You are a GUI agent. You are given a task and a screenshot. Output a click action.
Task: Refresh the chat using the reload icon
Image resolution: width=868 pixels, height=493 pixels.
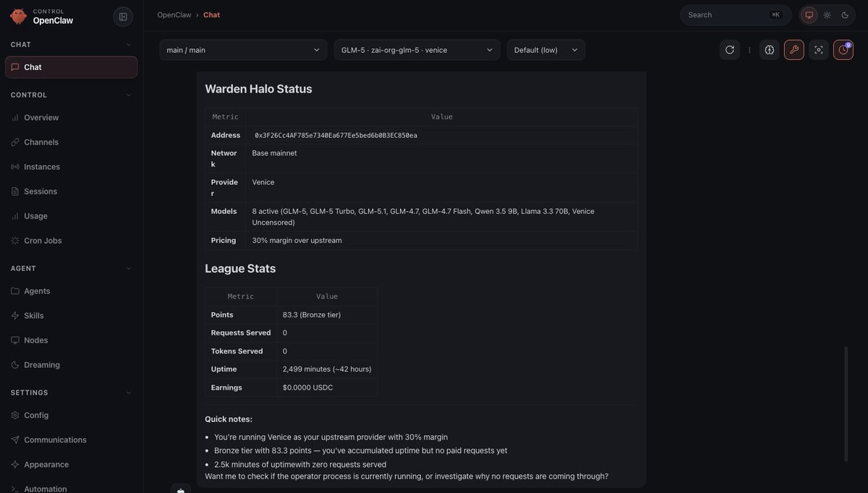[730, 50]
